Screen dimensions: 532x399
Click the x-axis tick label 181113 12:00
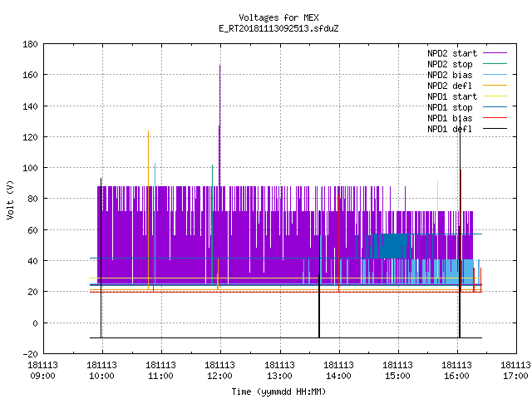coord(219,371)
